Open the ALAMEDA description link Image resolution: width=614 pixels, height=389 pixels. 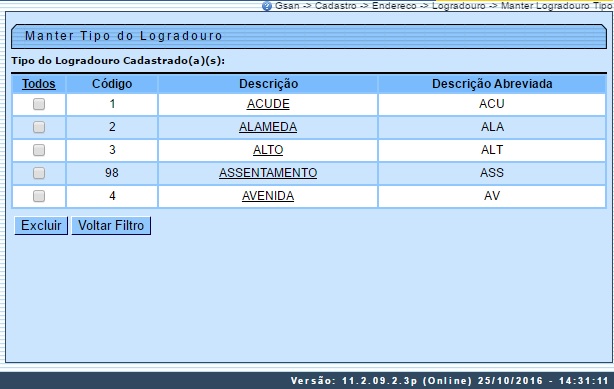tap(268, 127)
